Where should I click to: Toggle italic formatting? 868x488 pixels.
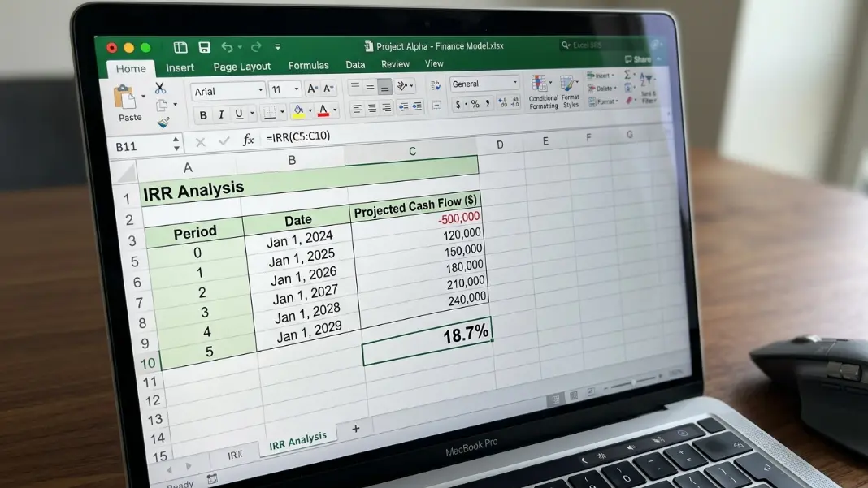[221, 114]
